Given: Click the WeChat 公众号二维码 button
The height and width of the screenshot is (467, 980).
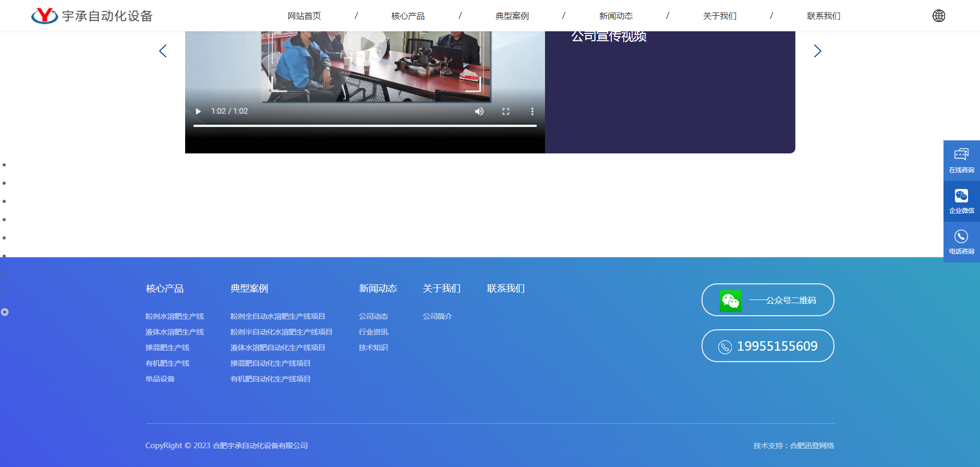Looking at the screenshot, I should pos(767,300).
